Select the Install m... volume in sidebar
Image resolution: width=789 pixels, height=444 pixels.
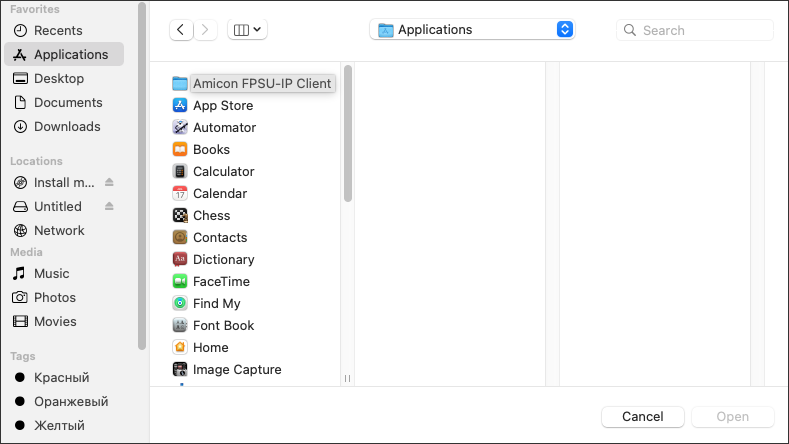pos(64,183)
